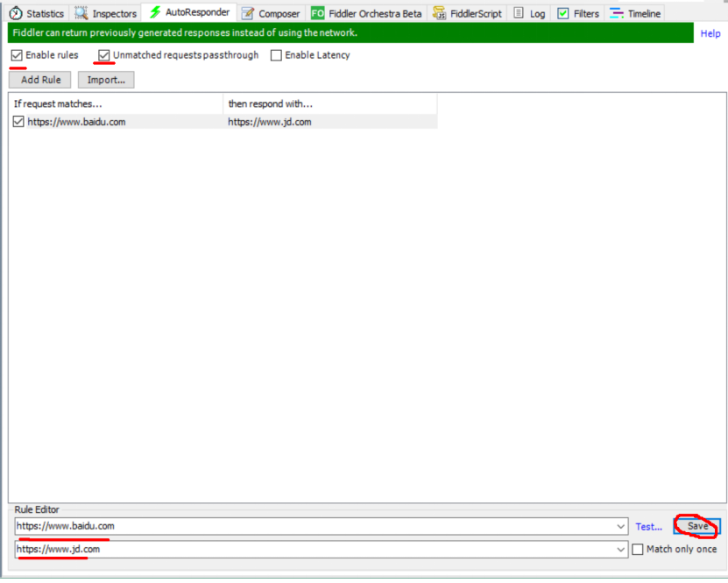Click the Filters green check icon

pos(562,13)
